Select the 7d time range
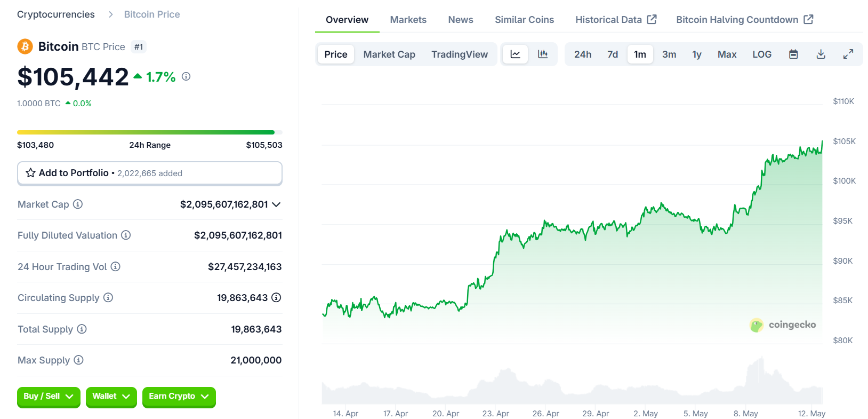 [x=612, y=54]
